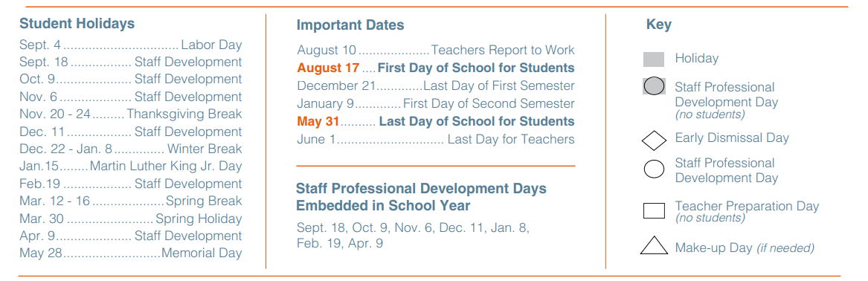Click the gray Holiday square icon
The image size is (868, 281).
[x=654, y=59]
